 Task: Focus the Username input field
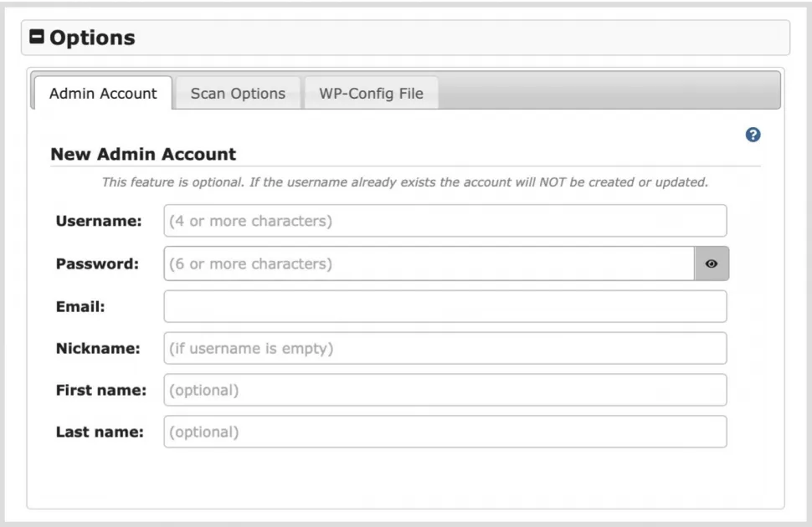pyautogui.click(x=445, y=222)
